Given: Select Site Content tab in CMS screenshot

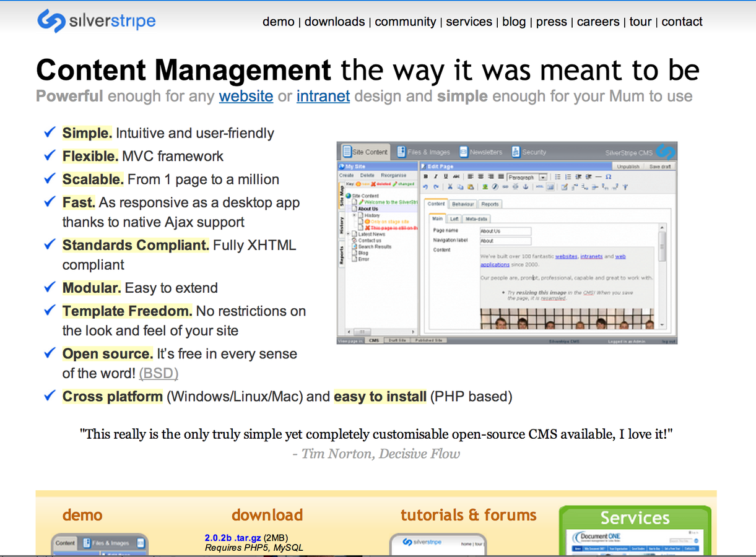Looking at the screenshot, I should coord(365,152).
